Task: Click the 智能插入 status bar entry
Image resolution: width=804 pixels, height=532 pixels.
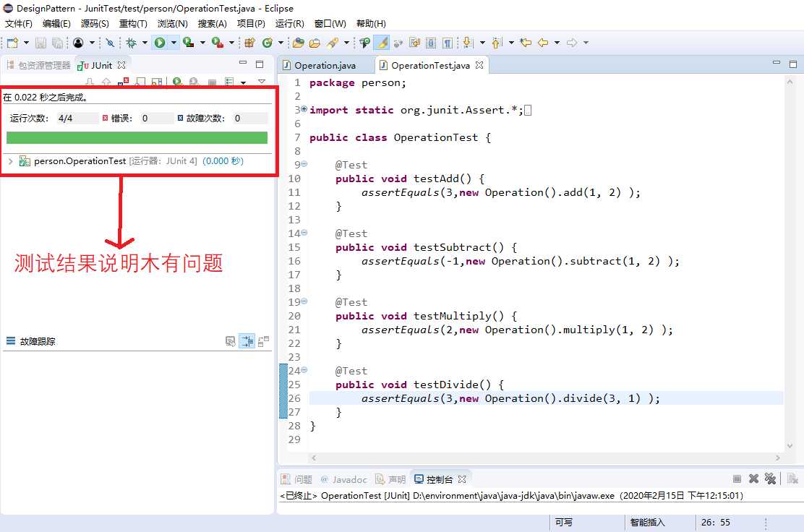Action: 648,523
